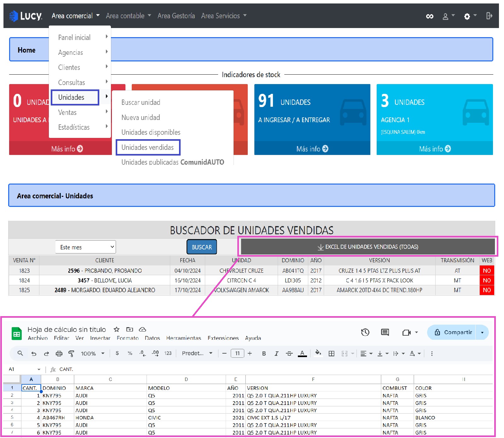
Task: Open the text wrapping dropdown
Action: click(x=399, y=354)
